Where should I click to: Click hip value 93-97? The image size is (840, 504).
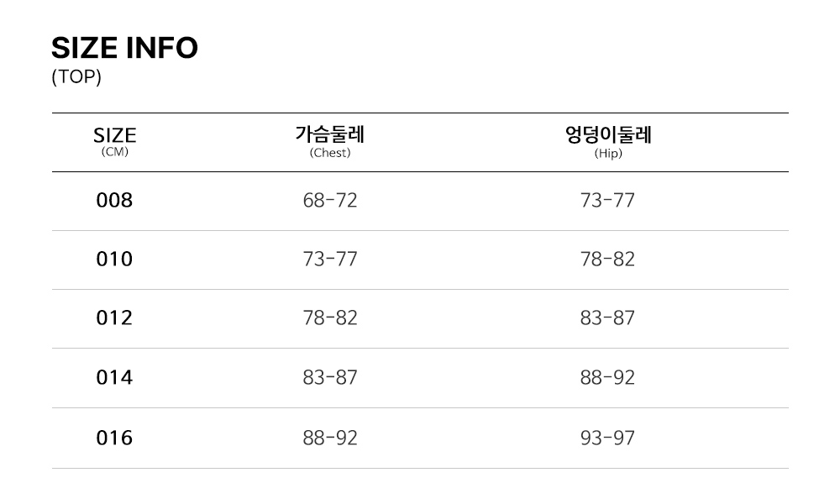[607, 438]
